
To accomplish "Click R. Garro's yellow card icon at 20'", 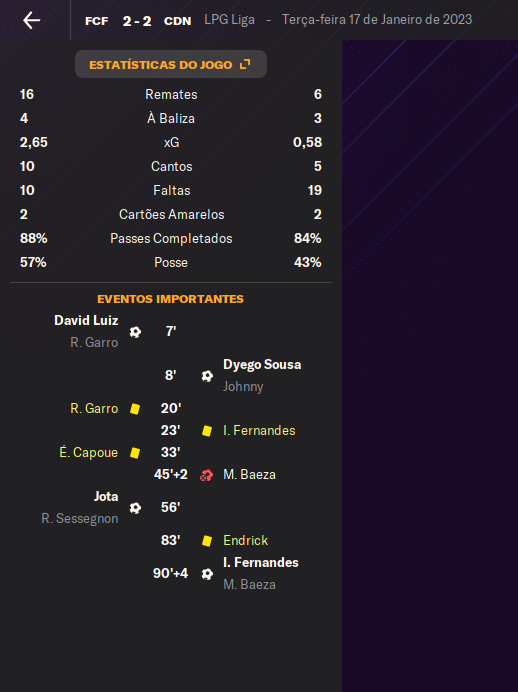I will coord(135,409).
